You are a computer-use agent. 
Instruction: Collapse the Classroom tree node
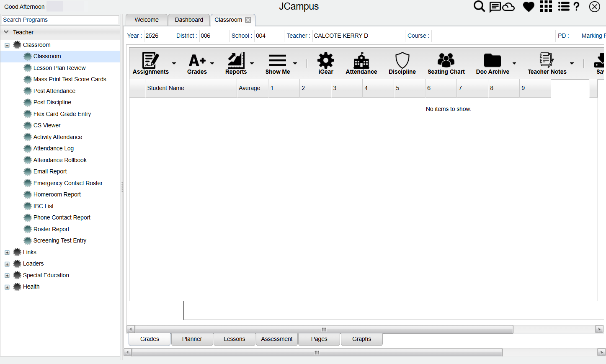point(7,45)
